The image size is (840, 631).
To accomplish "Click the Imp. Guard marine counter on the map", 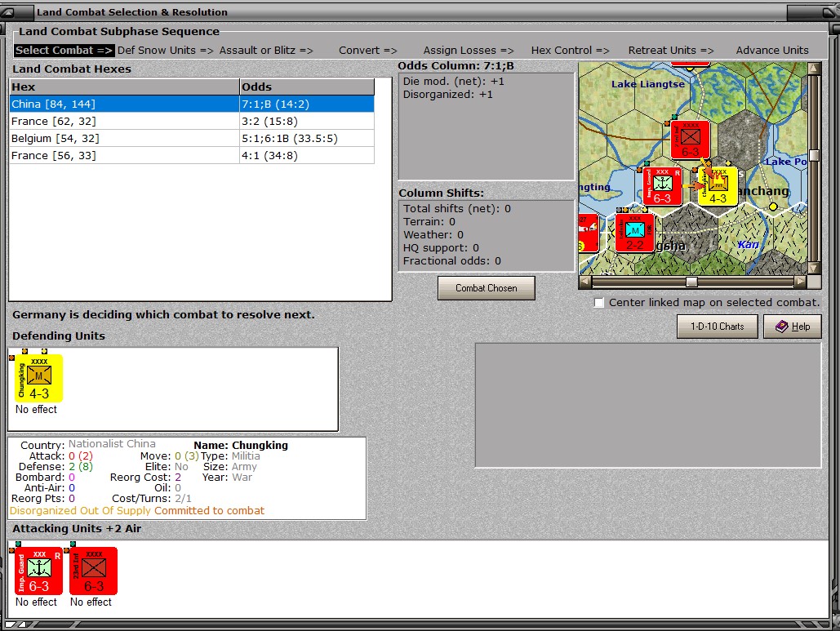I will pyautogui.click(x=663, y=186).
